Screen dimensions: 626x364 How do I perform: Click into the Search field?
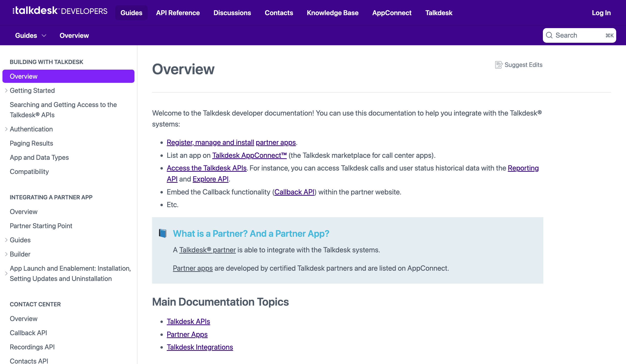pyautogui.click(x=579, y=35)
